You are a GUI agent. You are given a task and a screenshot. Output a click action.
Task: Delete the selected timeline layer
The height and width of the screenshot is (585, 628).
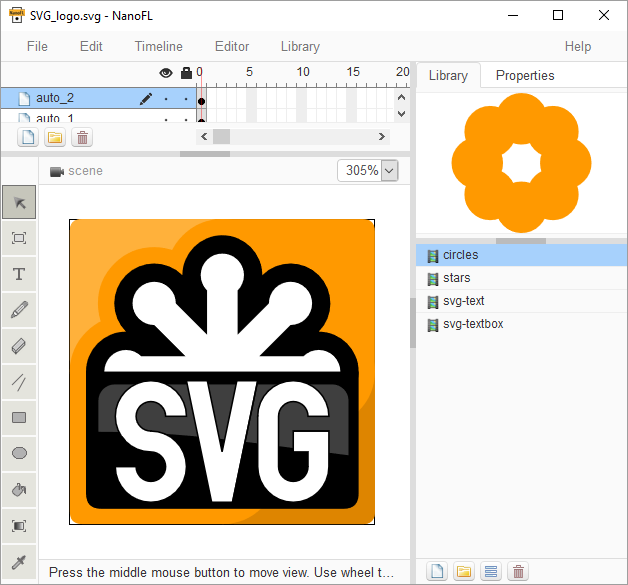click(82, 137)
